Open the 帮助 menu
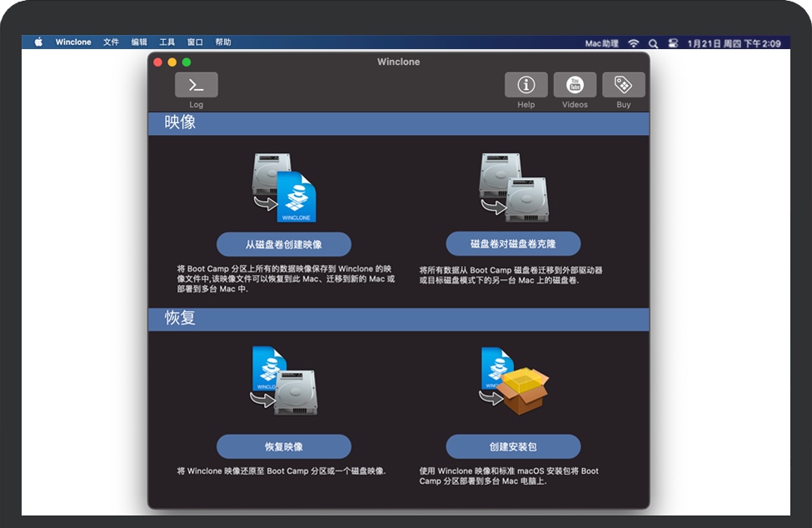Viewport: 812px width, 528px height. (x=222, y=41)
